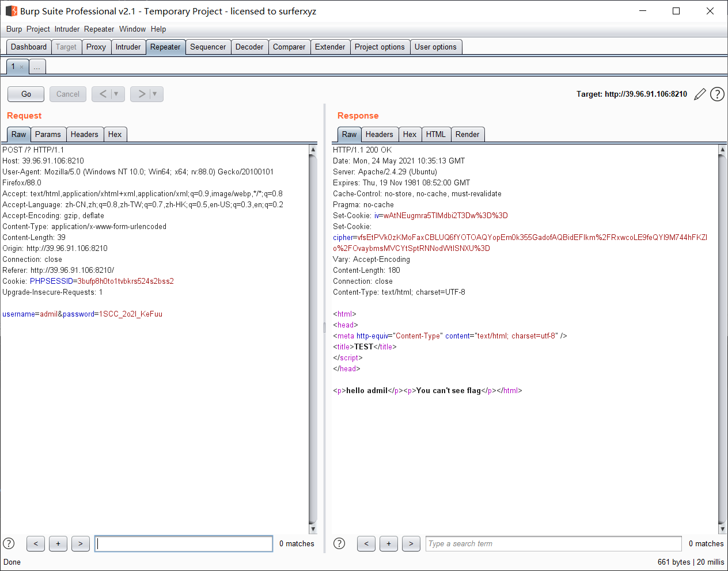Viewport: 728px width, 571px height.
Task: Select the request Raw tab
Action: coord(19,134)
